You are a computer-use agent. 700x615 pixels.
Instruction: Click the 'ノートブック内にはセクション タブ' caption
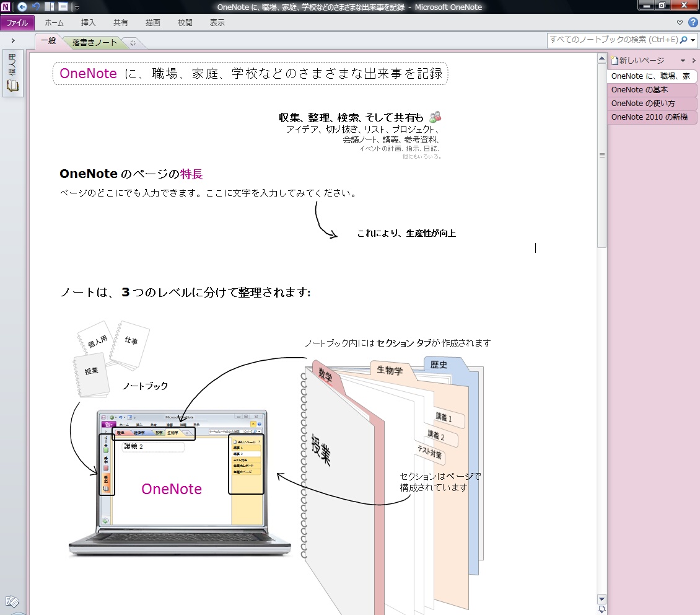(397, 343)
